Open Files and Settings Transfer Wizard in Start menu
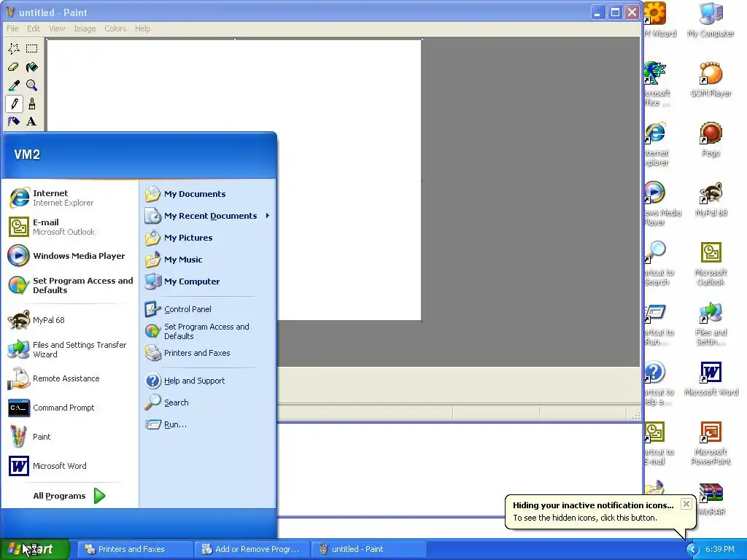747x560 pixels. (70, 349)
